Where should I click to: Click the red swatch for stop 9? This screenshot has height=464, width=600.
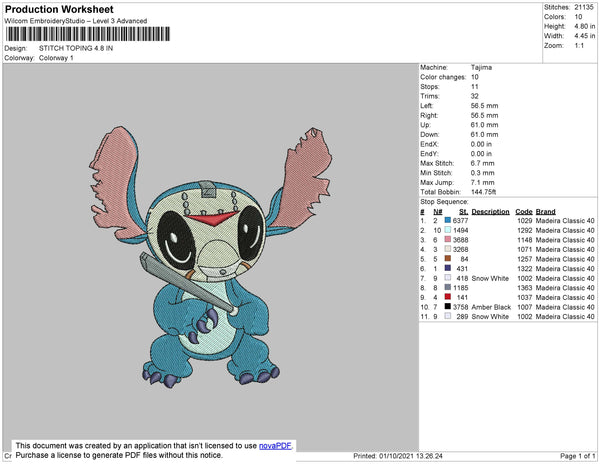tap(447, 297)
